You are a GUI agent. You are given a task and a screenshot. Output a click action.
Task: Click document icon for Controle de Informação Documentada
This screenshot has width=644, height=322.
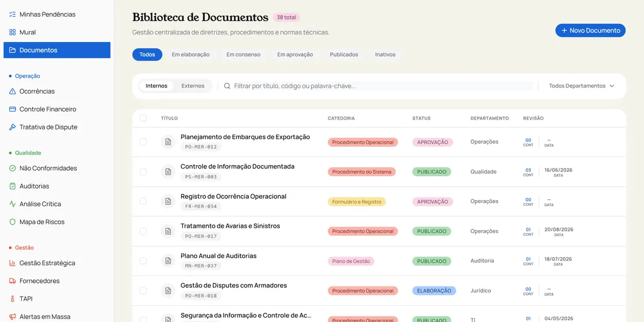coord(168,172)
